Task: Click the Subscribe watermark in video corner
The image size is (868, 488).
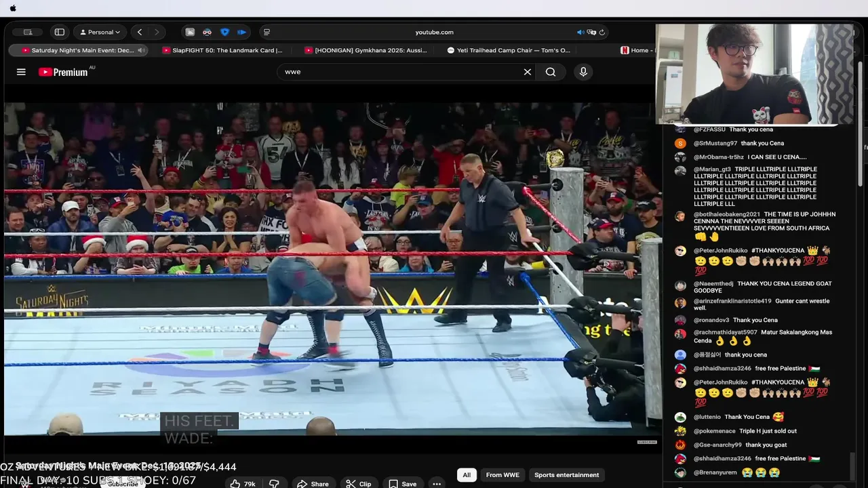Action: pos(647,442)
